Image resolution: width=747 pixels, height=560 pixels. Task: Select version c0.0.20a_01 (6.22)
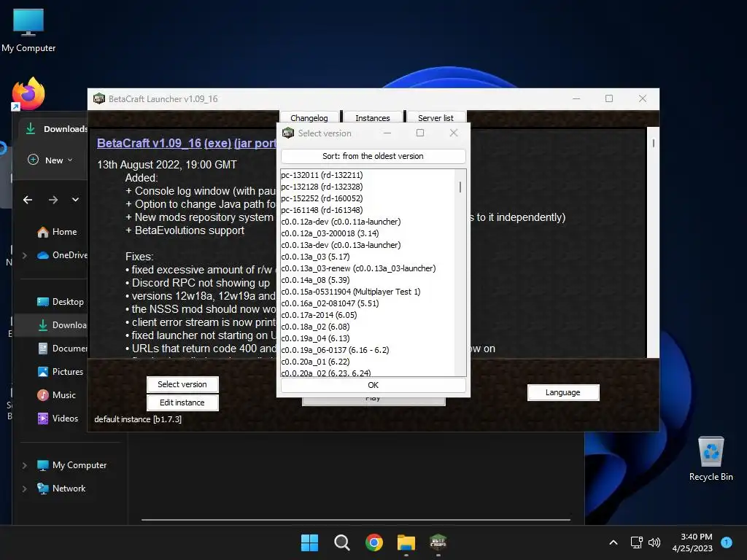coord(368,362)
